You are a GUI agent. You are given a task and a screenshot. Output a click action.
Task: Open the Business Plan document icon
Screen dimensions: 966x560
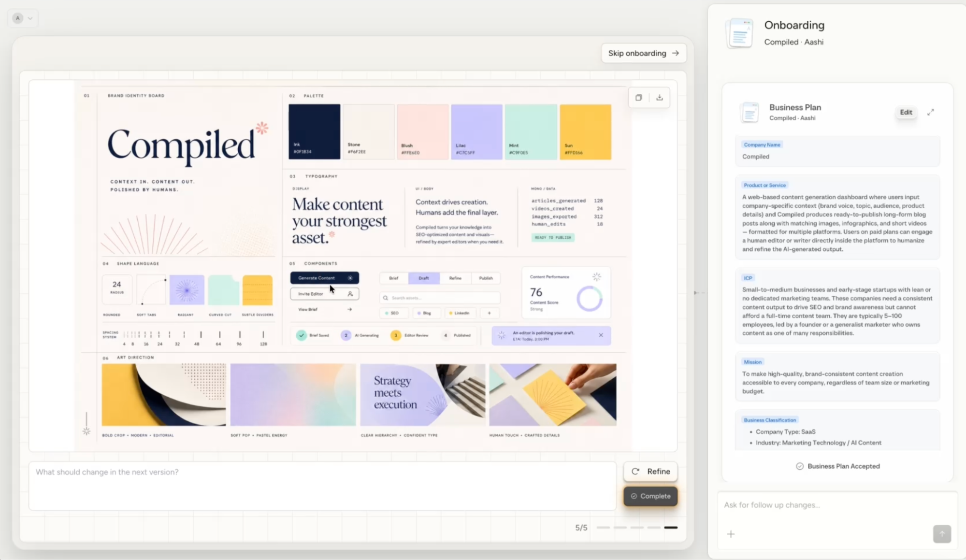[750, 112]
